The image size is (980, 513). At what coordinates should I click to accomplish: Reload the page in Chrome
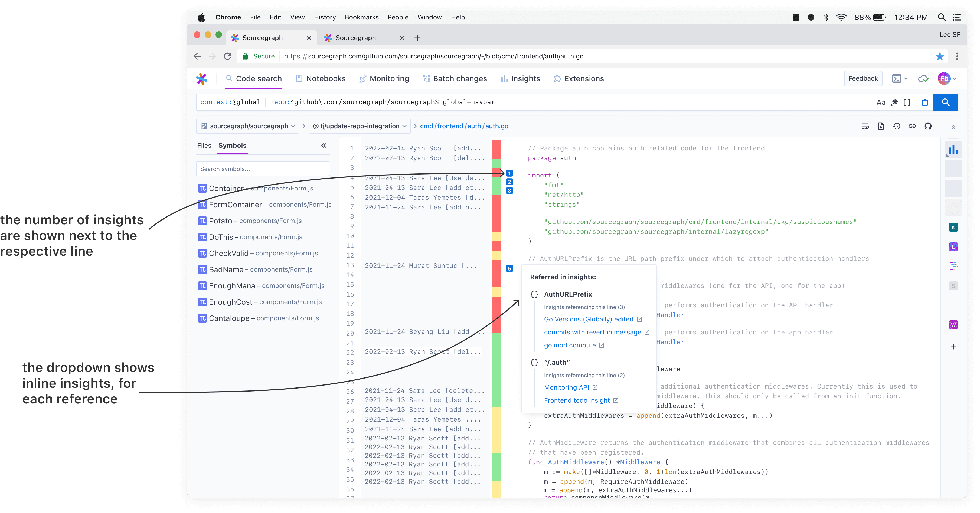227,56
